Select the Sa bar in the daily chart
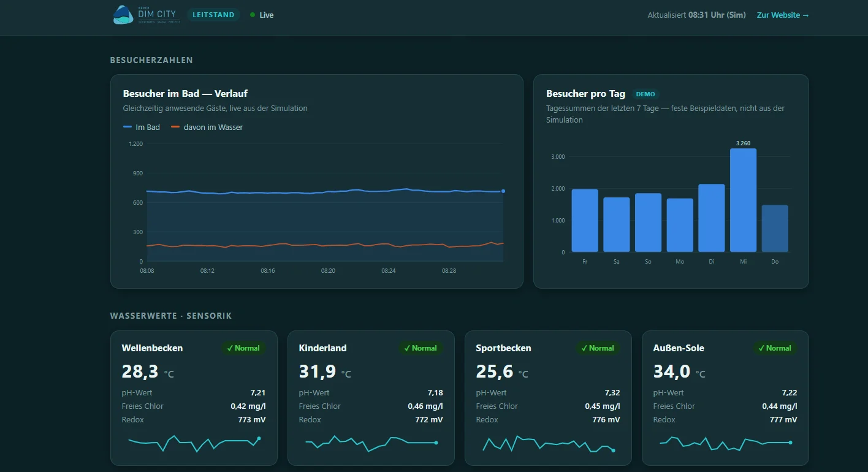Viewport: 868px width, 472px height. coord(617,224)
